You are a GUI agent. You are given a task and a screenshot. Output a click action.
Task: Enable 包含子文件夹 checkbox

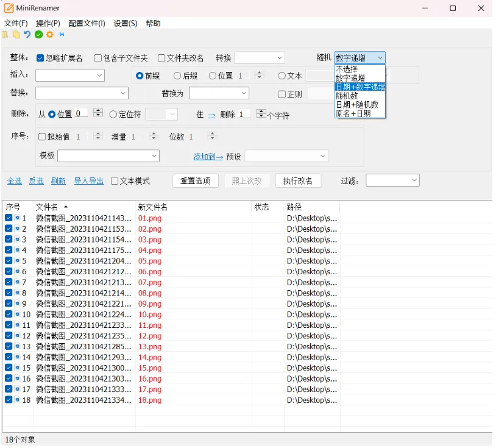(97, 58)
